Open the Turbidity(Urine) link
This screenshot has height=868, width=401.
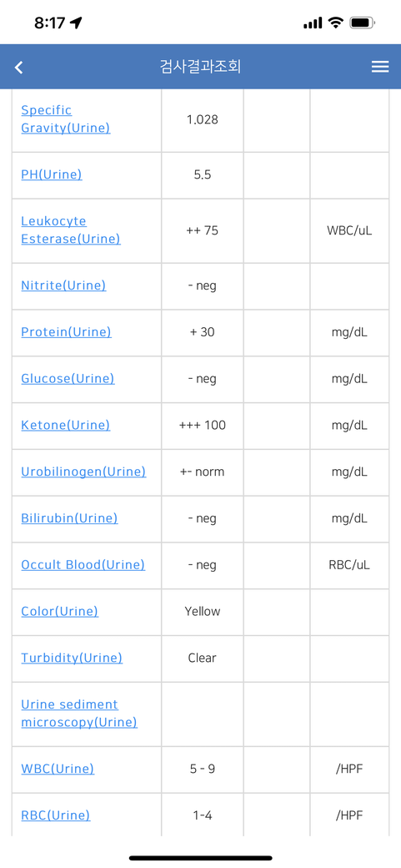pyautogui.click(x=72, y=658)
